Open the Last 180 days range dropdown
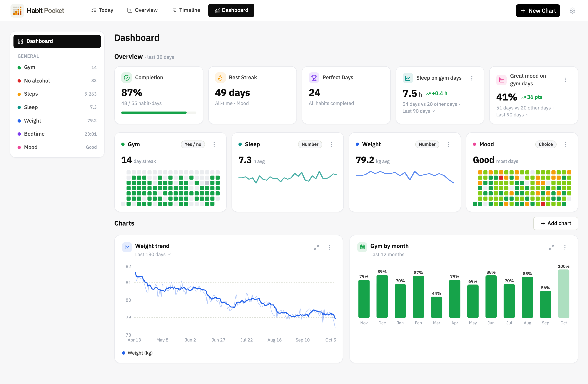The height and width of the screenshot is (384, 588). coord(153,255)
